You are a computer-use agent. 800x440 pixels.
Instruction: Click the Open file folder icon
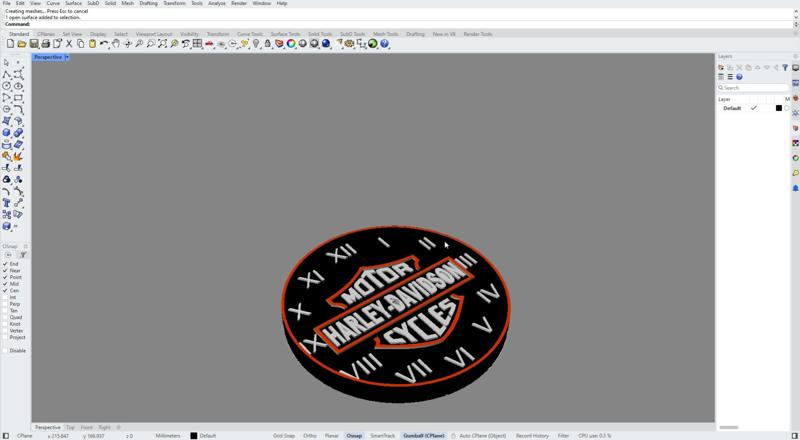21,44
